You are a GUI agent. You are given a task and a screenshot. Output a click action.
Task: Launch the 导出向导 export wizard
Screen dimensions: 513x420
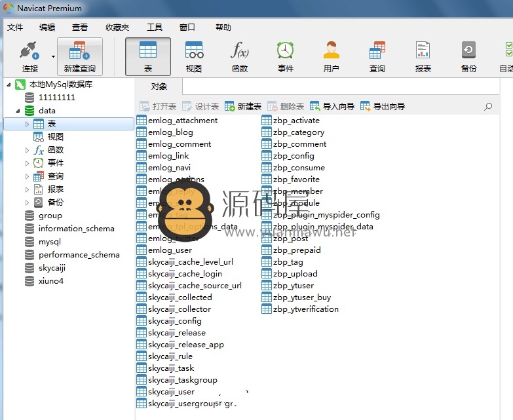383,106
